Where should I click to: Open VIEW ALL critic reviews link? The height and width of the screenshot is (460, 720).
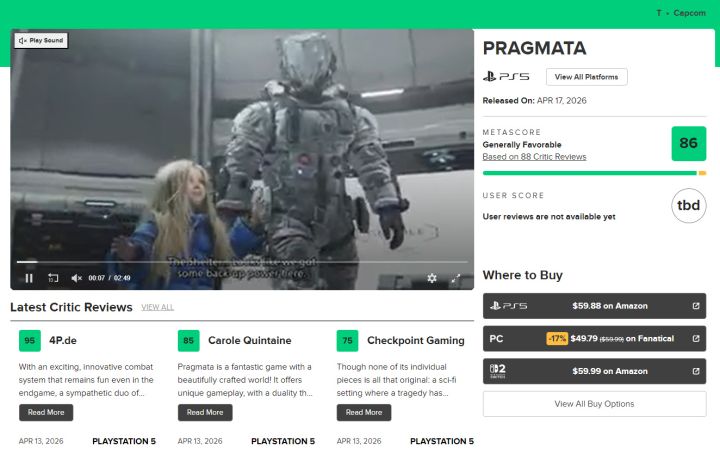coord(157,307)
